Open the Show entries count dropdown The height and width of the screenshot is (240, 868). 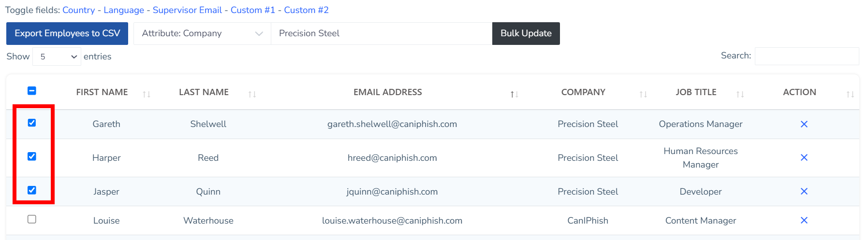coord(57,56)
